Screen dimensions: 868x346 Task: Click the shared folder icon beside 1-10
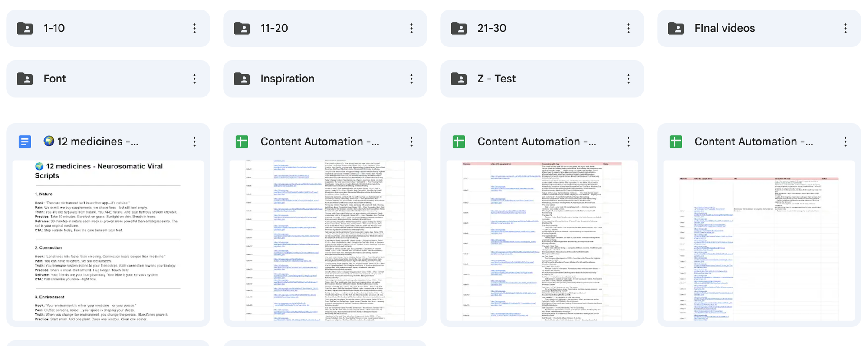coord(25,29)
